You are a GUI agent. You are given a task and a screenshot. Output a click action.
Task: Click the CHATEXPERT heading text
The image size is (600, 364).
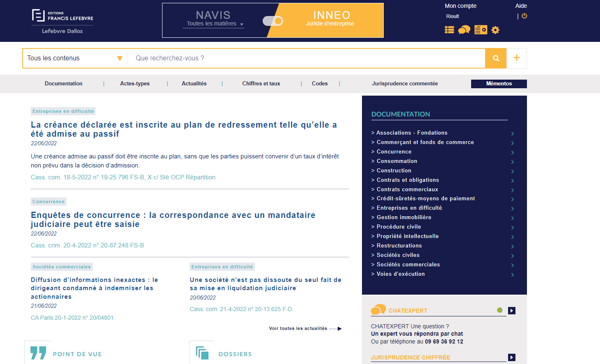tap(408, 311)
